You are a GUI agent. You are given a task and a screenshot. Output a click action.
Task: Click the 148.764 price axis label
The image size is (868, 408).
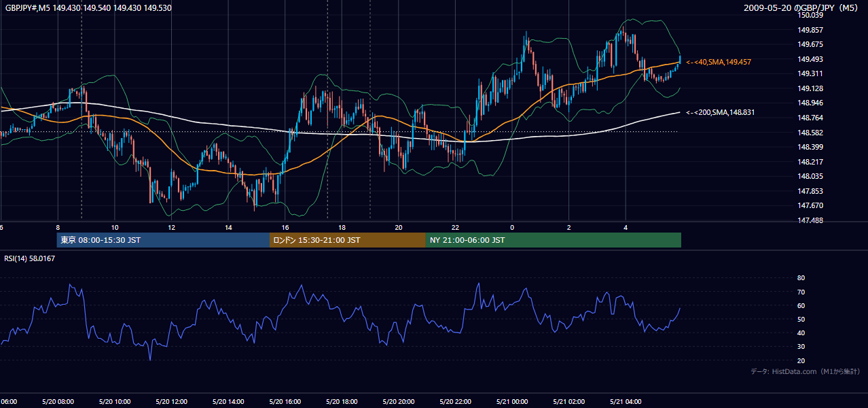pos(810,118)
